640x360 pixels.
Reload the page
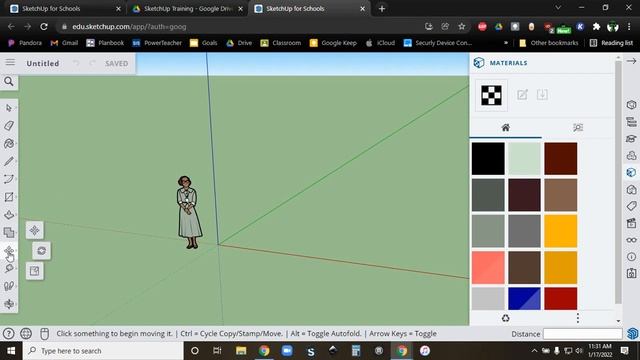click(44, 27)
